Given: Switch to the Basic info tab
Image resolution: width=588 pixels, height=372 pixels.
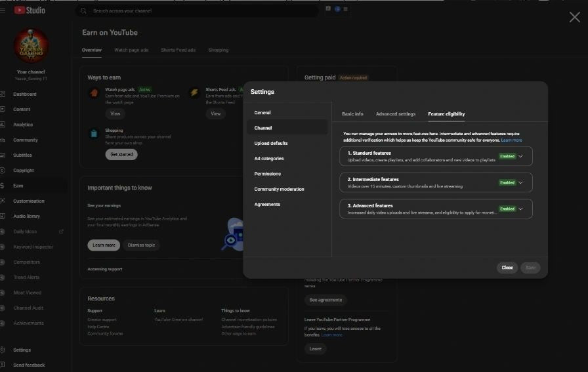Looking at the screenshot, I should pyautogui.click(x=352, y=114).
